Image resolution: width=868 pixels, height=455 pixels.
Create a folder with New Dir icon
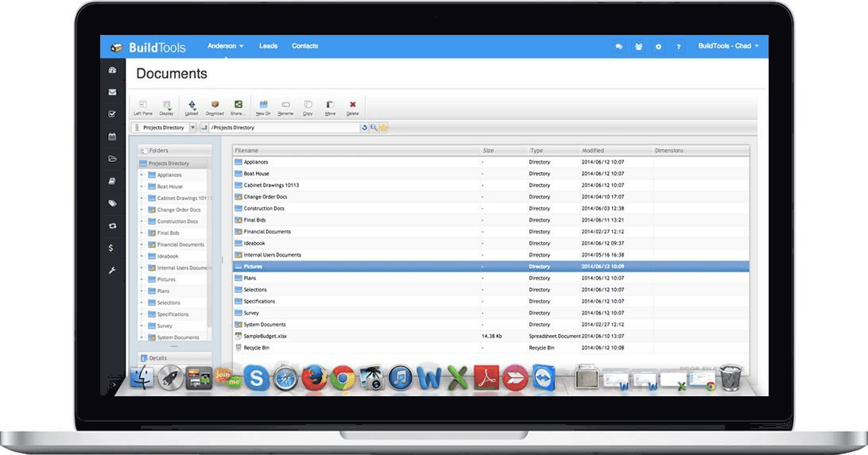coord(264,105)
